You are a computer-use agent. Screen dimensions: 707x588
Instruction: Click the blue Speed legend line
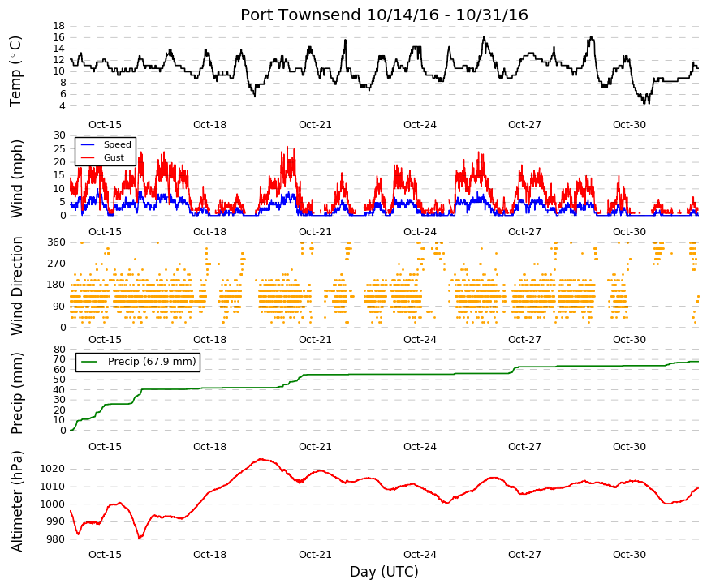click(87, 144)
